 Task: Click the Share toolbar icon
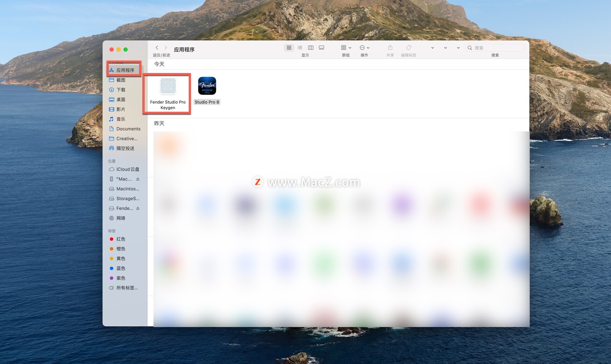(x=390, y=48)
